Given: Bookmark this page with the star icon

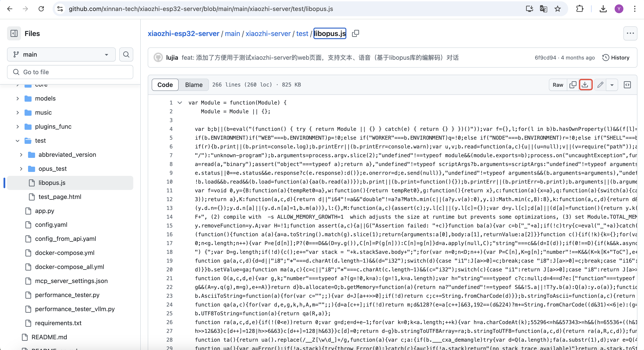Looking at the screenshot, I should 557,9.
